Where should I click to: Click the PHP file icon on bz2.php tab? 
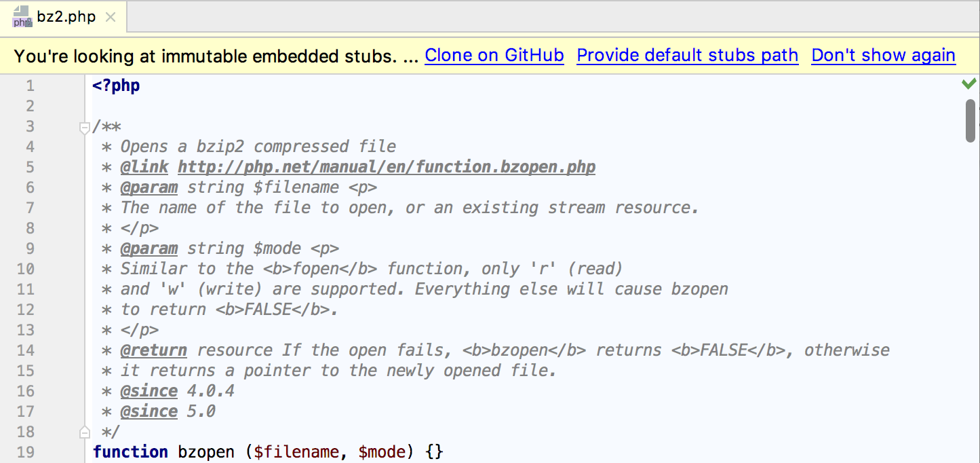pos(22,16)
